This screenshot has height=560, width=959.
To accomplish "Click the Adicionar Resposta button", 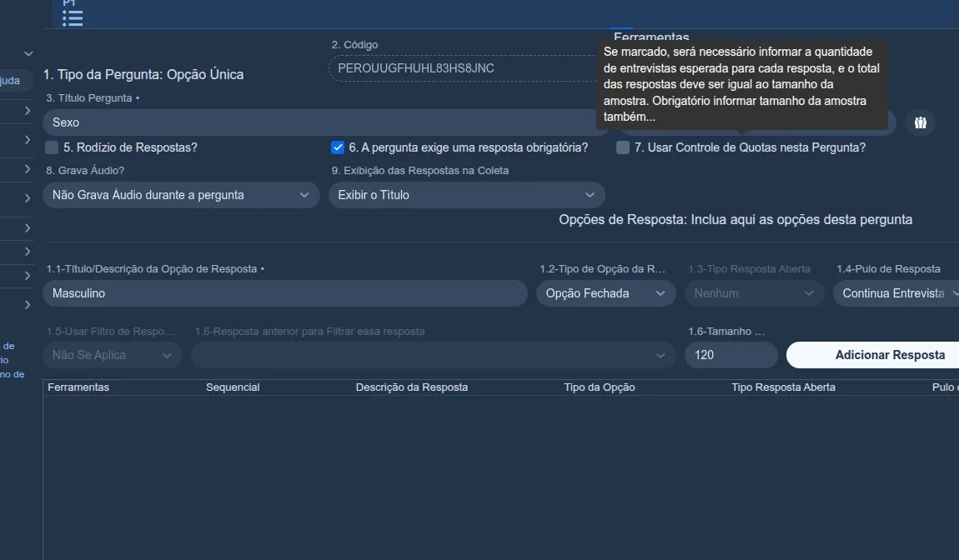I will tap(873, 355).
